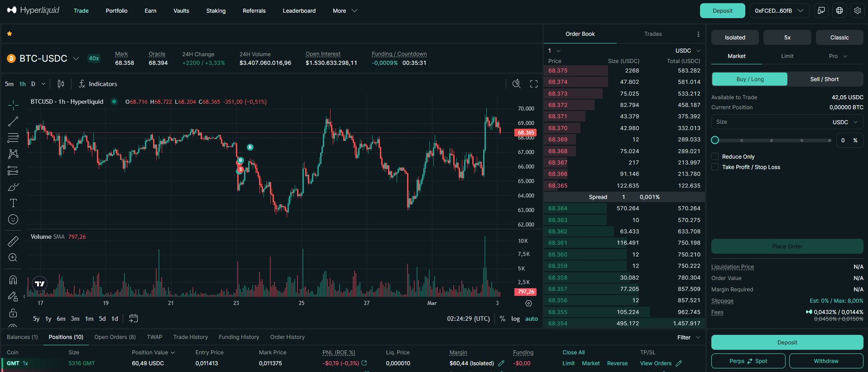Click the top Deposit button
This screenshot has width=868, height=372.
(x=722, y=10)
